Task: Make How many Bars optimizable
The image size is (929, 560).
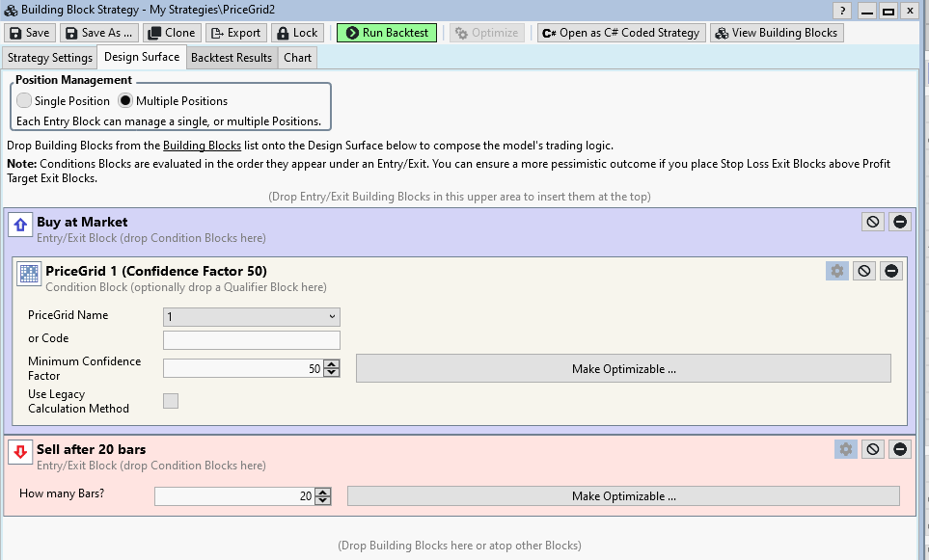Action: click(623, 496)
